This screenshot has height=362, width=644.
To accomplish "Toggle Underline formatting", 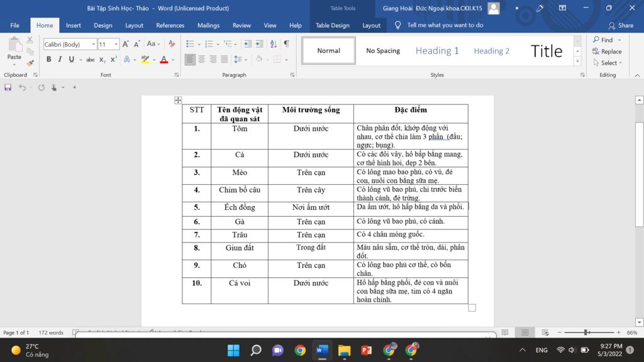I will click(x=72, y=60).
